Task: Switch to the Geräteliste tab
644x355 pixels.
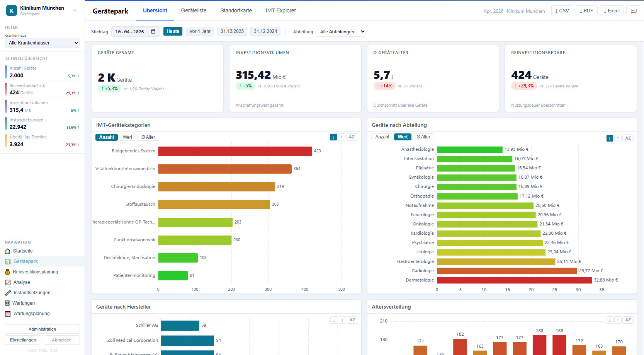Action: 194,11
